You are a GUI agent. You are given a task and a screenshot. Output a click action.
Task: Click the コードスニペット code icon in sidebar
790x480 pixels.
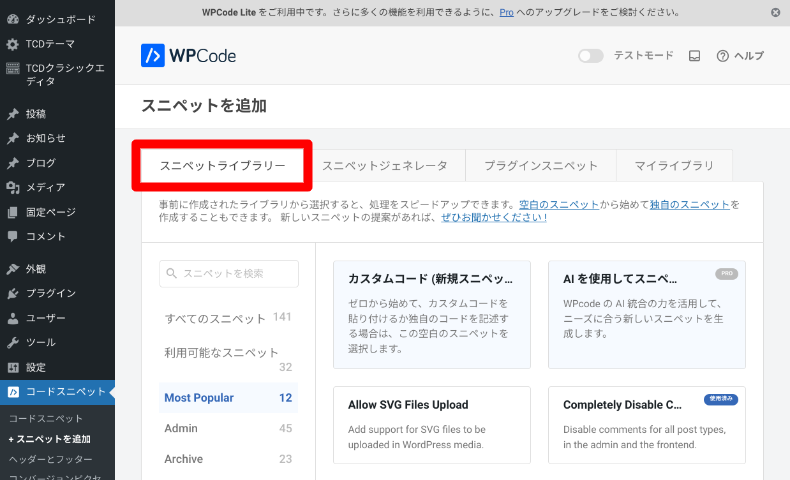[14, 392]
